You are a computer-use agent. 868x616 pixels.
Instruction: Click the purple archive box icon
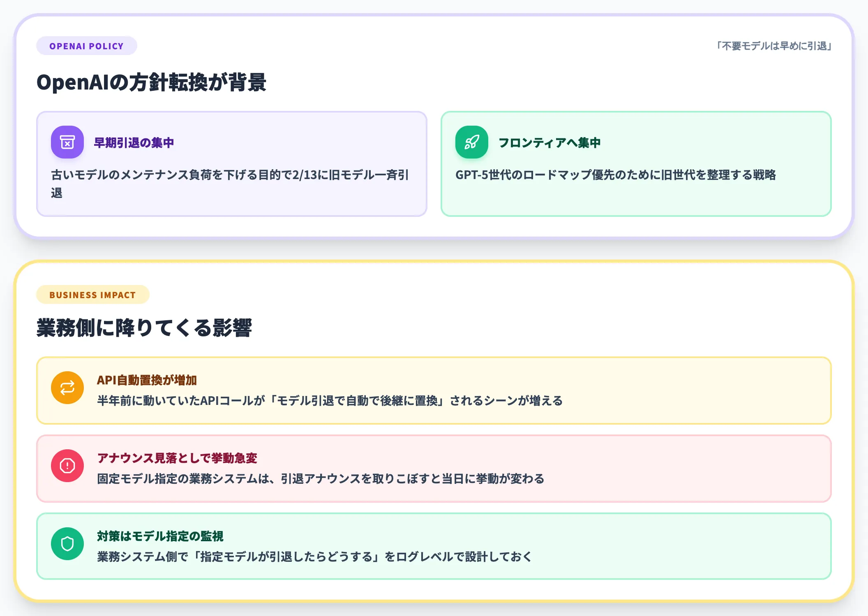[x=67, y=142]
